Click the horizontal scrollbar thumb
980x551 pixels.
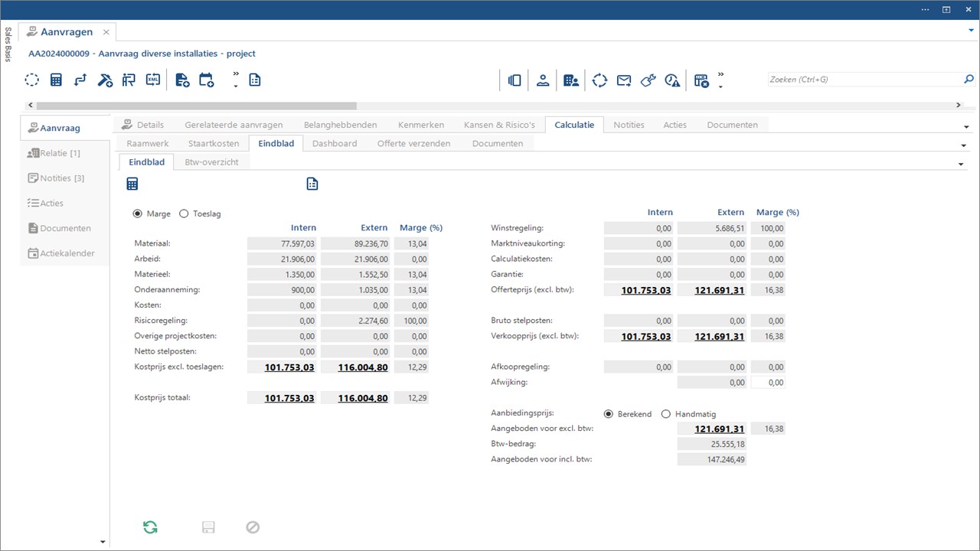pyautogui.click(x=196, y=106)
